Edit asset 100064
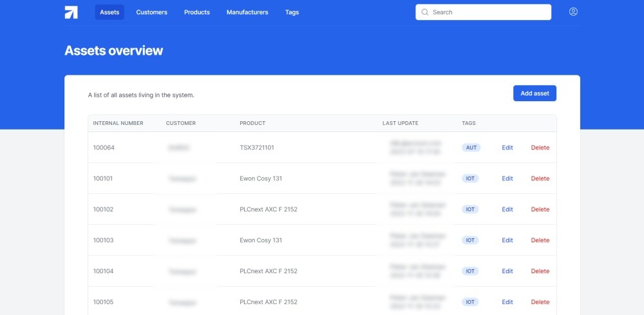644x315 pixels. [x=507, y=148]
